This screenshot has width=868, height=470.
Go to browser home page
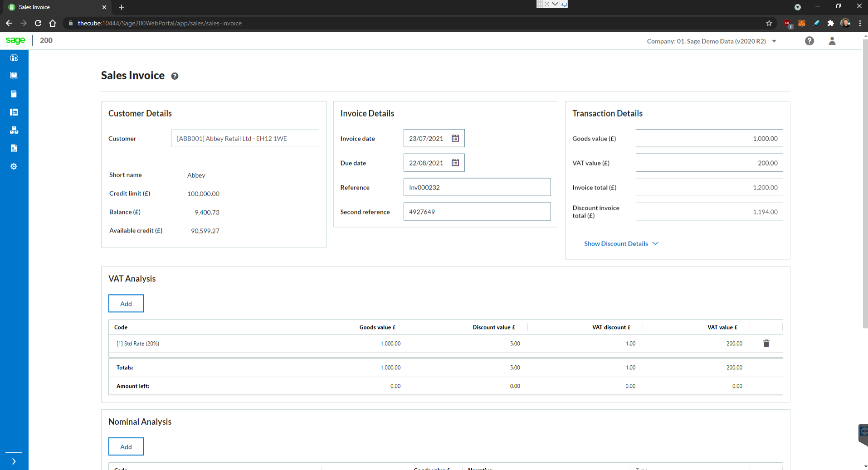[53, 23]
